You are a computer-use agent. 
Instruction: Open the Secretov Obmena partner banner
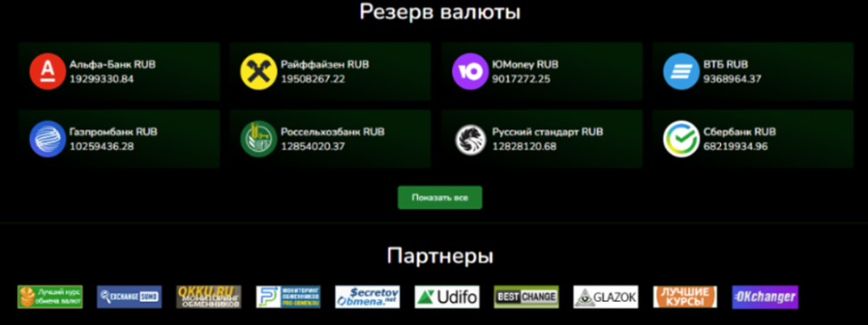(367, 297)
